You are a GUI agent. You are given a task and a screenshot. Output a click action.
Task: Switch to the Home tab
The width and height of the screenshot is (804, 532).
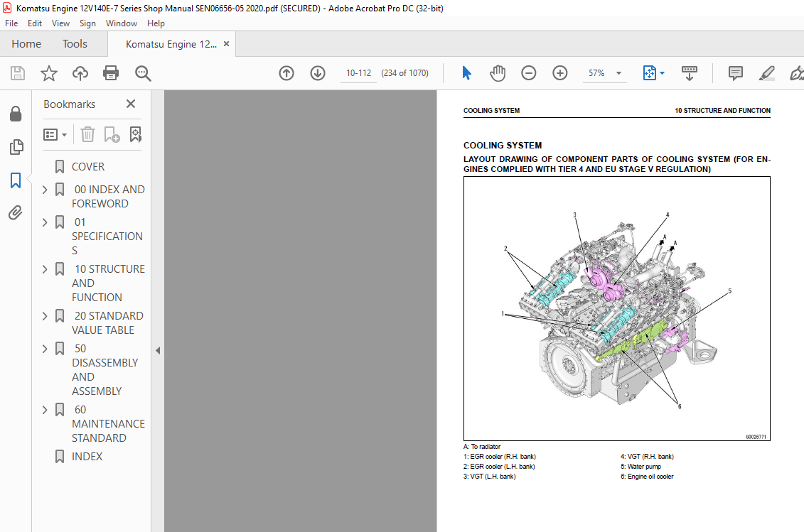26,44
